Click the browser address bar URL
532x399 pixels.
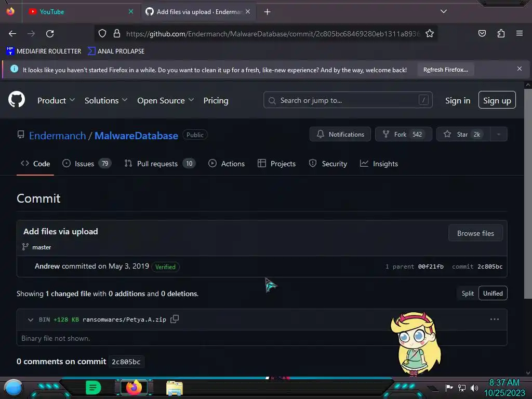pyautogui.click(x=273, y=34)
